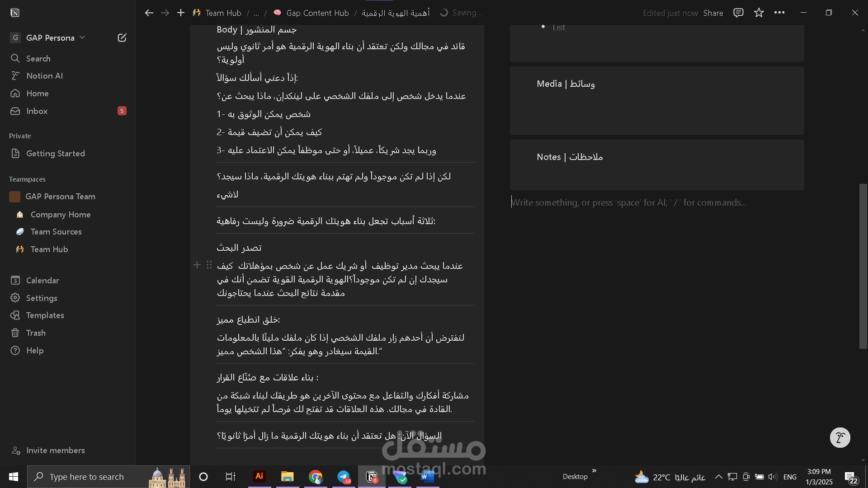
Task: Go back with the left arrow
Action: tap(149, 13)
